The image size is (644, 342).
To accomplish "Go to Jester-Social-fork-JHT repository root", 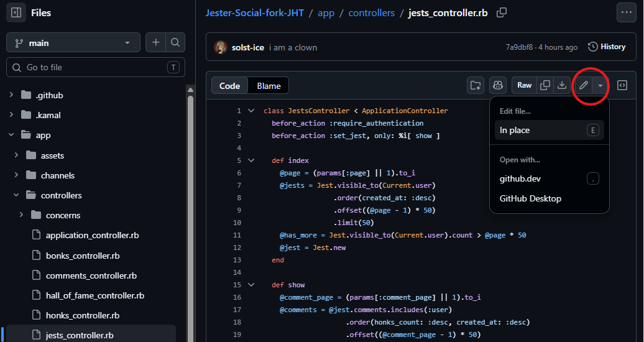I will tap(255, 12).
